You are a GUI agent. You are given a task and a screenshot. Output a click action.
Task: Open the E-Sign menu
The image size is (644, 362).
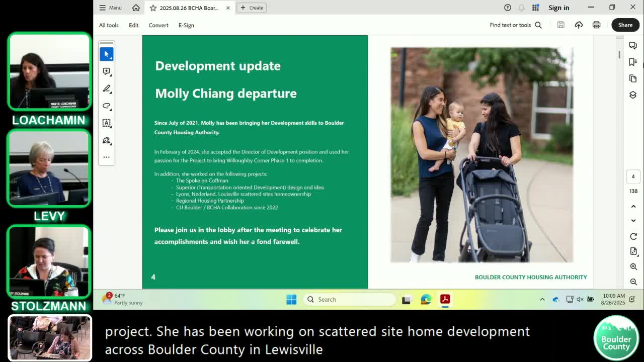(x=186, y=25)
